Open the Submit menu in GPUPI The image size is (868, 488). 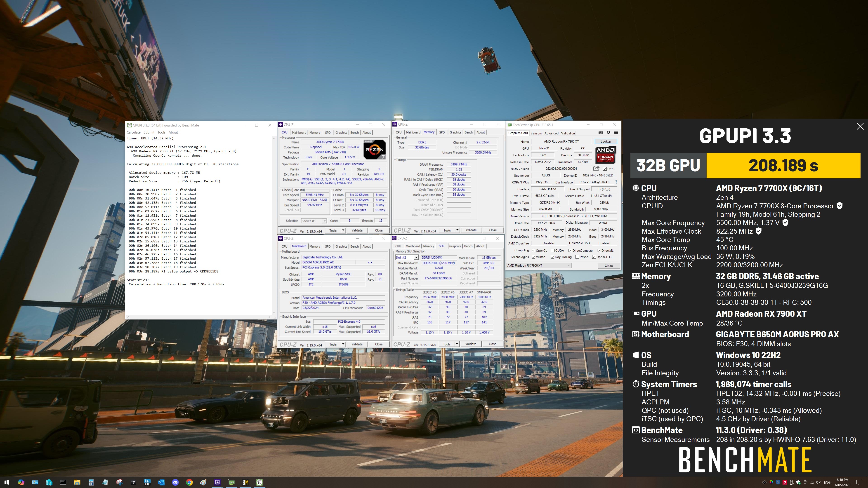[x=149, y=132]
